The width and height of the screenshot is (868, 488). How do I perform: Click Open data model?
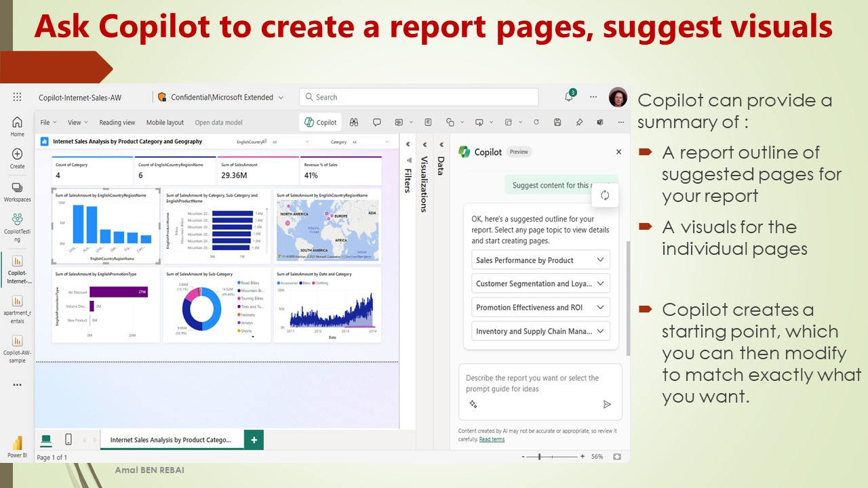(x=218, y=123)
